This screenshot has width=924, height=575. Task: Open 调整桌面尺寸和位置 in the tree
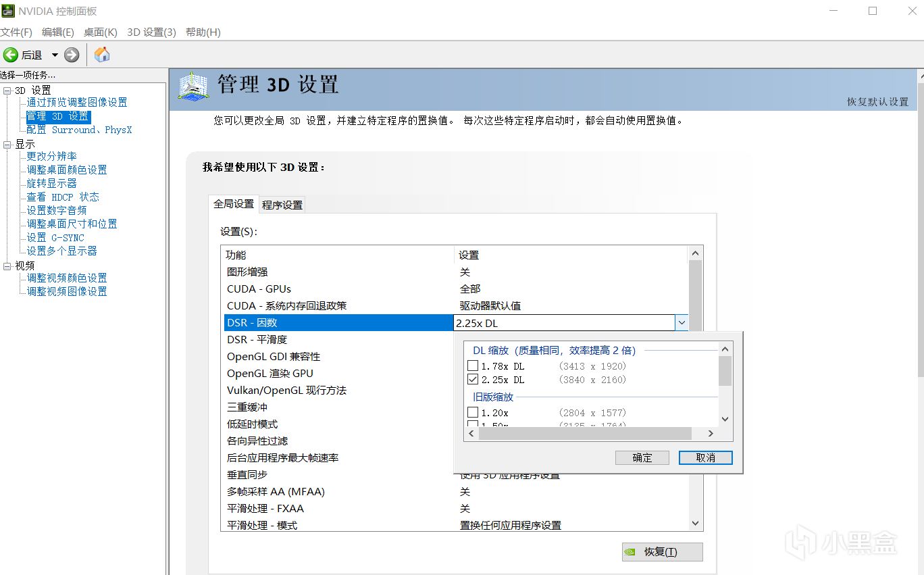(x=72, y=224)
